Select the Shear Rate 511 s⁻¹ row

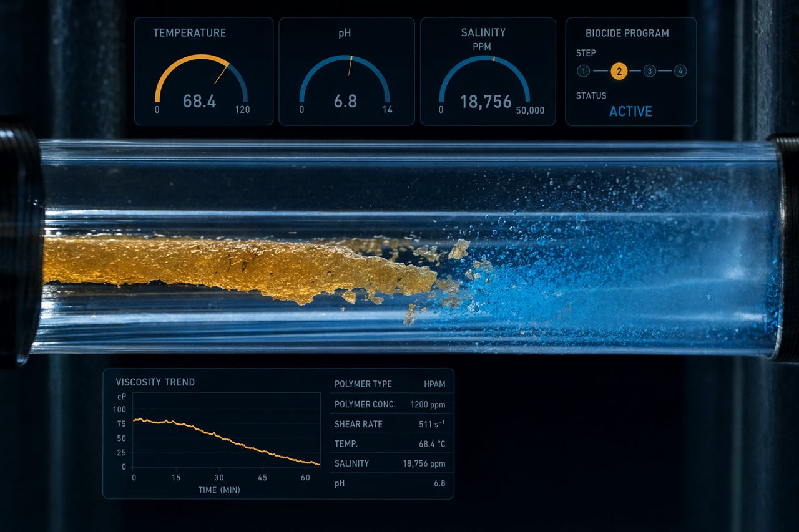pyautogui.click(x=390, y=424)
